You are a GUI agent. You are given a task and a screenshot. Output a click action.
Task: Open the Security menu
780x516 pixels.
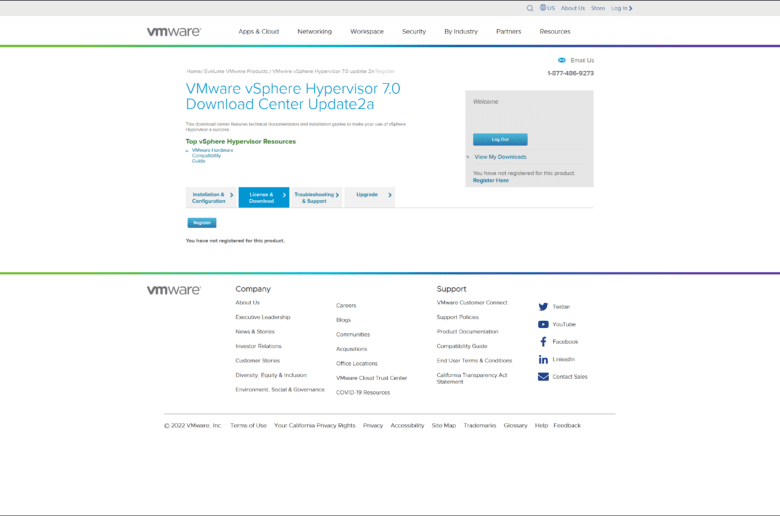click(x=414, y=31)
